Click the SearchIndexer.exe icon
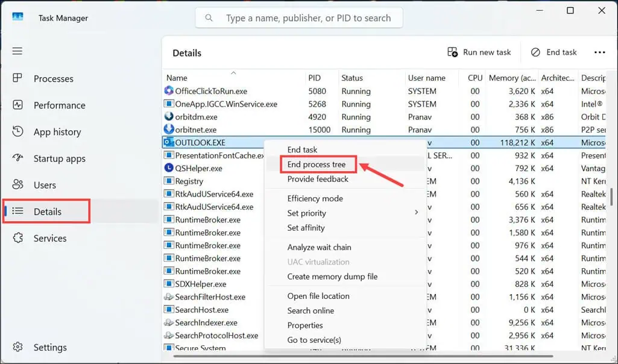Viewport: 618px width, 364px height. click(169, 322)
